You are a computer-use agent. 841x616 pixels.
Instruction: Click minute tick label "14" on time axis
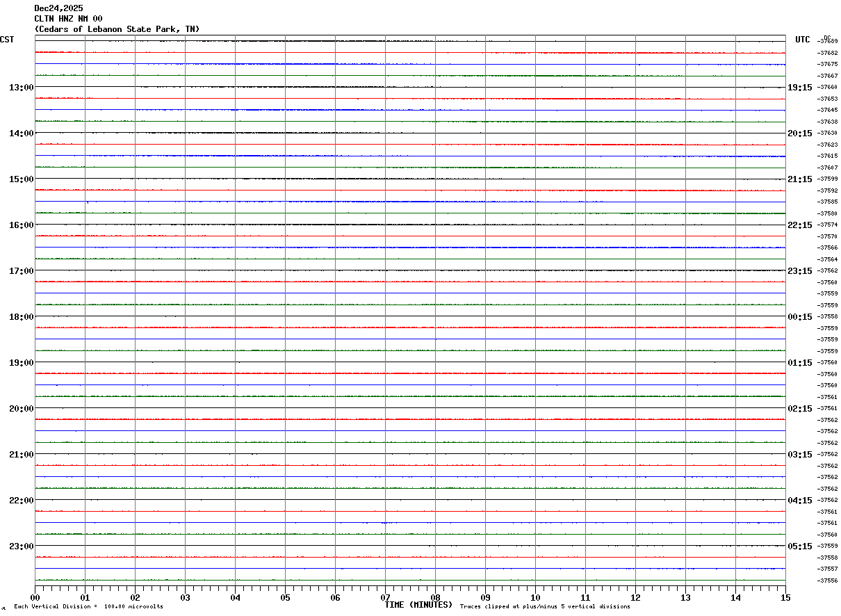[735, 597]
